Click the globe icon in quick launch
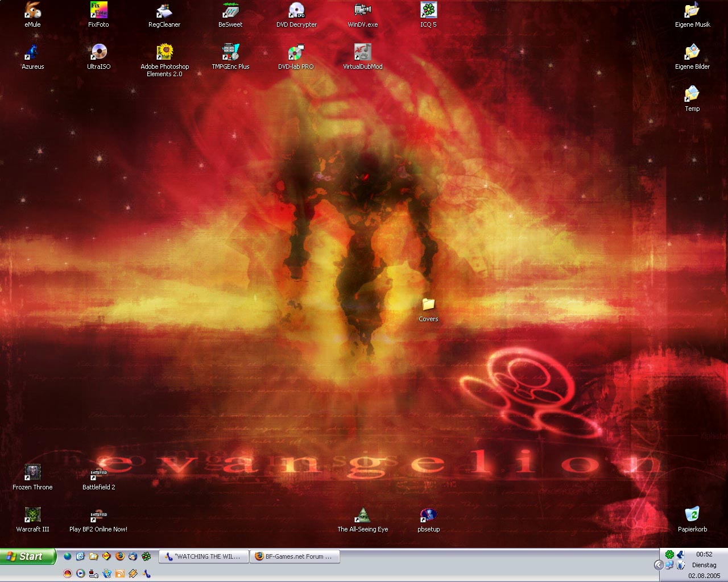 point(68,556)
